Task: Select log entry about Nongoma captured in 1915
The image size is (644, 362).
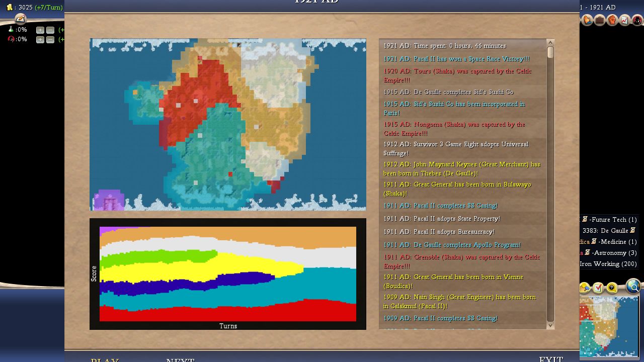Action: [462, 129]
